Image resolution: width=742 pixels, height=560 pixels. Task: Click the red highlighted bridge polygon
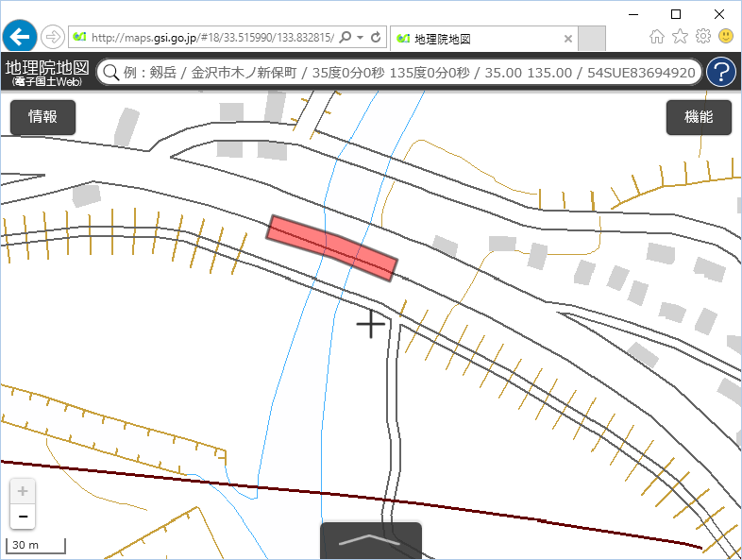click(x=331, y=248)
